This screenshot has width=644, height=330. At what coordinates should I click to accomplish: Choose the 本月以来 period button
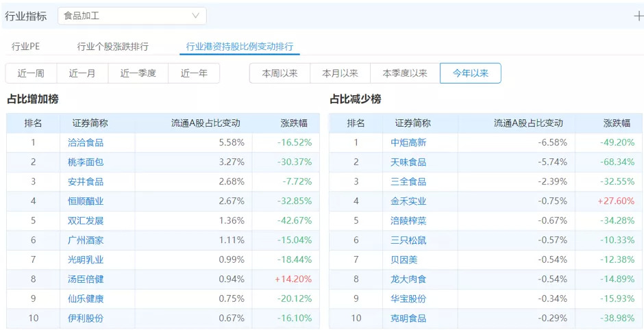point(340,73)
